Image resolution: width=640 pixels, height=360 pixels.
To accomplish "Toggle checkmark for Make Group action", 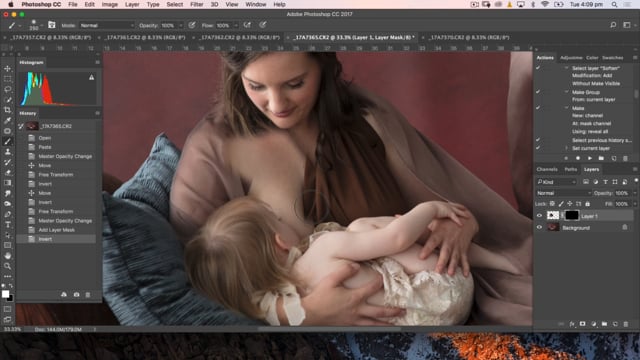I will 538,92.
